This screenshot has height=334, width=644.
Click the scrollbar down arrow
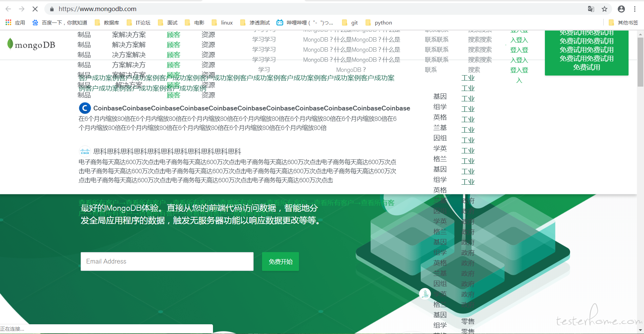pos(640,330)
